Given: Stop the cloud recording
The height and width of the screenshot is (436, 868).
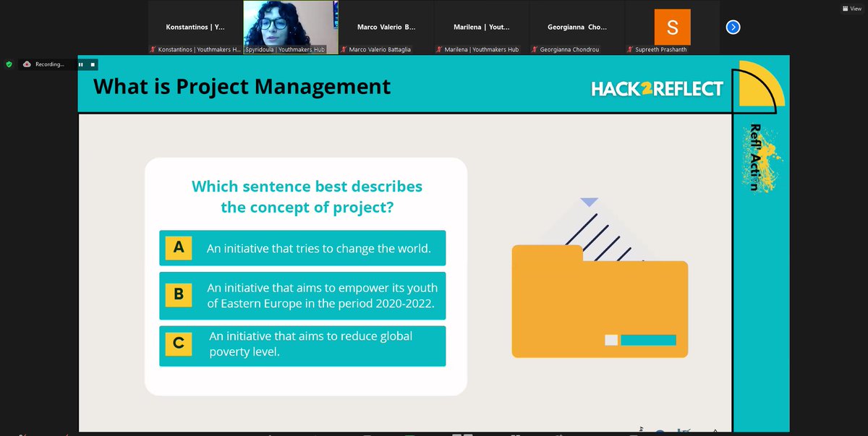Looking at the screenshot, I should tap(92, 64).
